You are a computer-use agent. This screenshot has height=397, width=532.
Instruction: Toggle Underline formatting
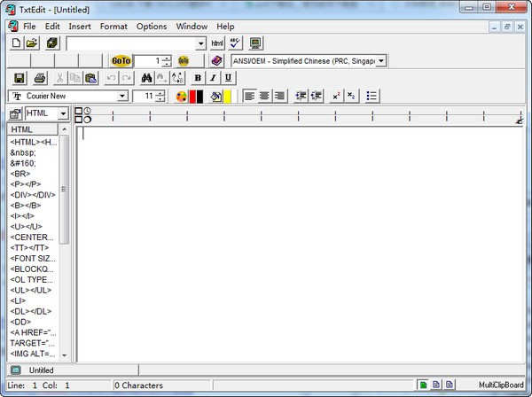pyautogui.click(x=228, y=78)
